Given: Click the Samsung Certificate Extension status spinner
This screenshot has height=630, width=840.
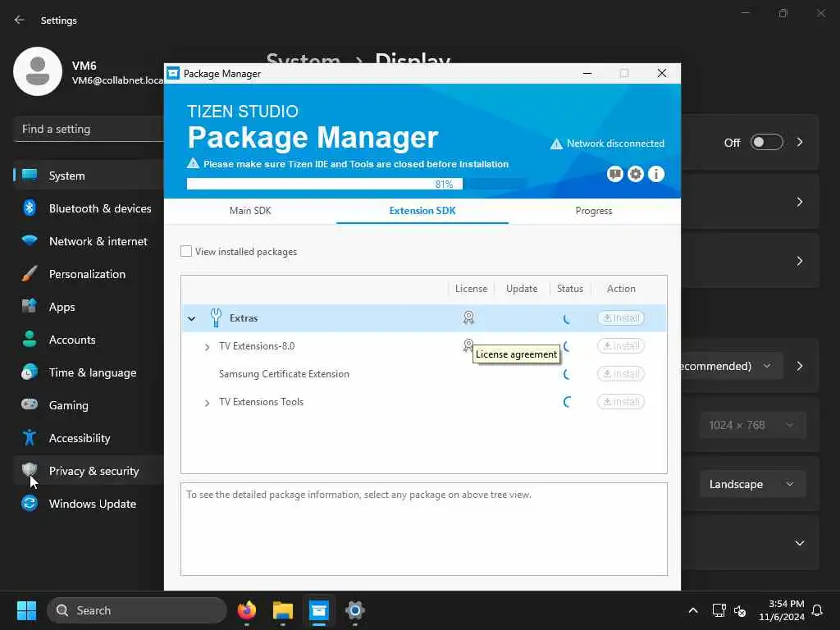Looking at the screenshot, I should click(x=567, y=374).
